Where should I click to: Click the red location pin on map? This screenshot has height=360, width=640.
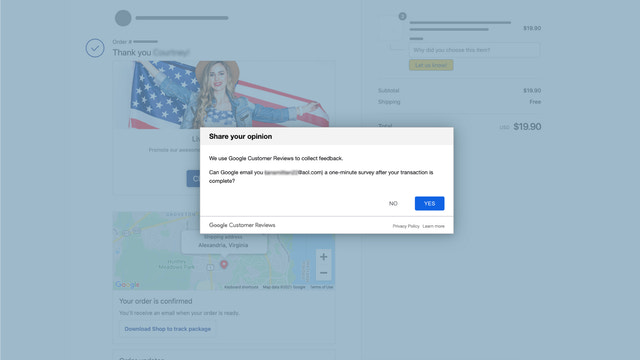point(224,264)
